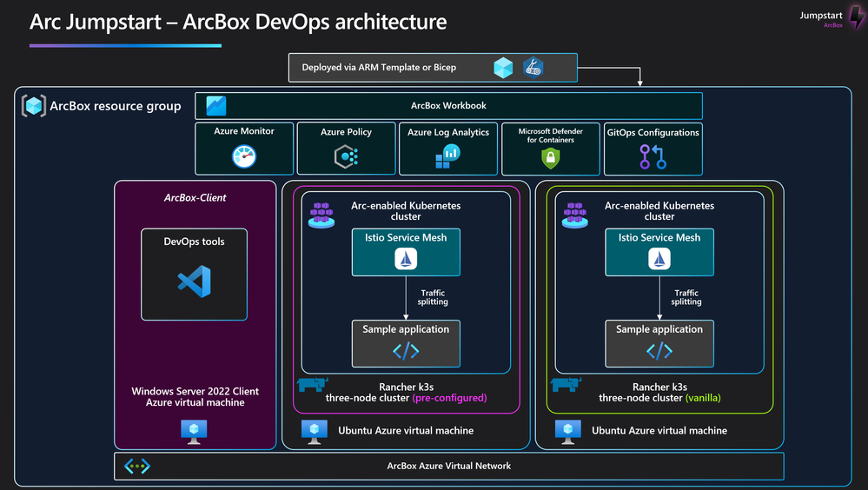
Task: Click the Windows Server client VM monitor icon
Action: point(194,432)
